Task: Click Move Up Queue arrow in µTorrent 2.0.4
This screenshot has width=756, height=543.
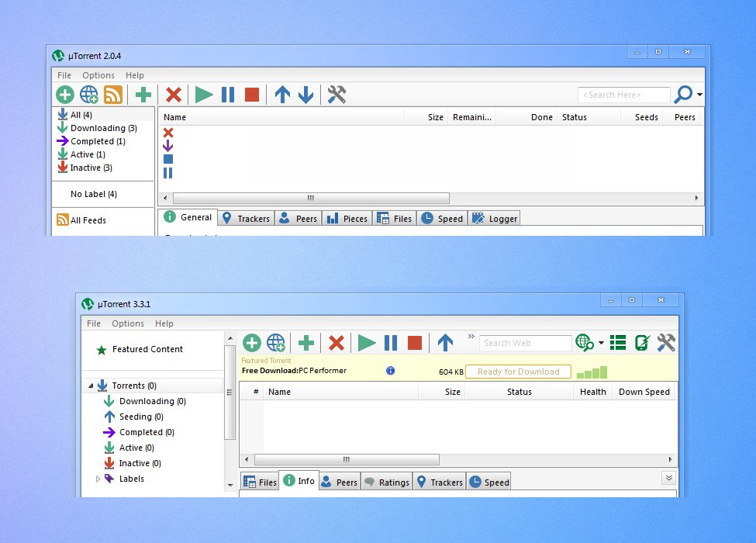Action: (x=282, y=95)
